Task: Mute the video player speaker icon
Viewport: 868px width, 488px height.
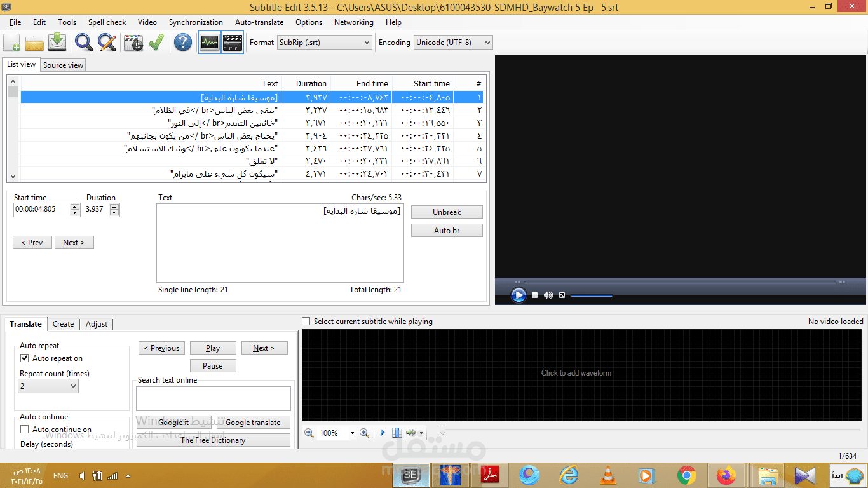Action: [x=548, y=295]
